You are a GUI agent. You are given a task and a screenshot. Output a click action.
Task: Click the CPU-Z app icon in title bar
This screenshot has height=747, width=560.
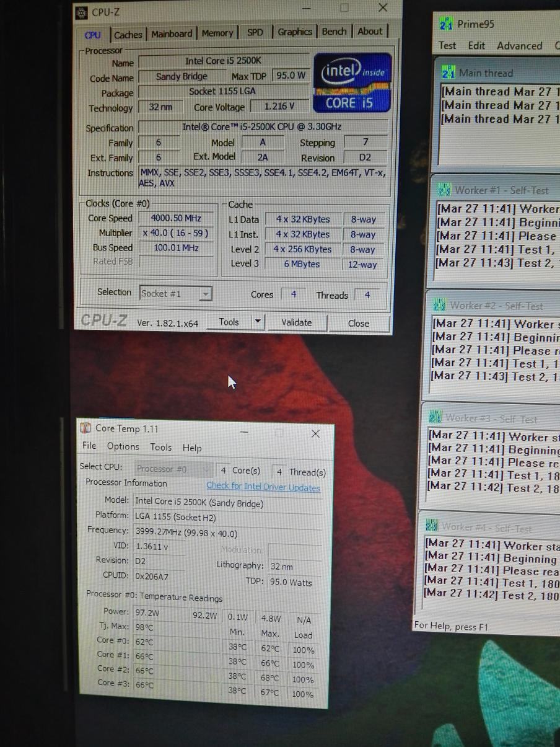82,12
